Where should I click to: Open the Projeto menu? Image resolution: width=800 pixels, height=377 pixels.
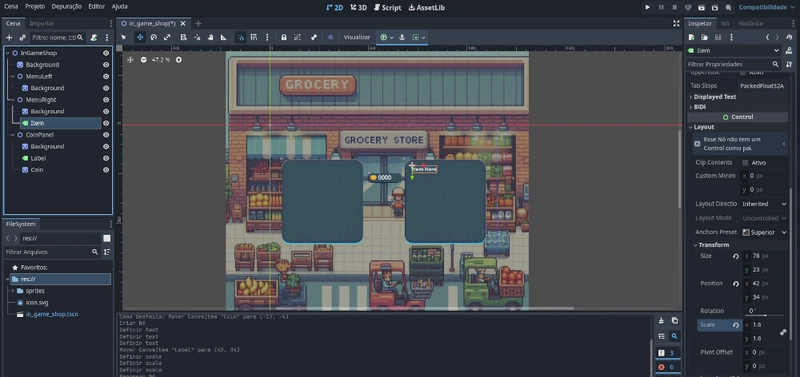click(35, 7)
